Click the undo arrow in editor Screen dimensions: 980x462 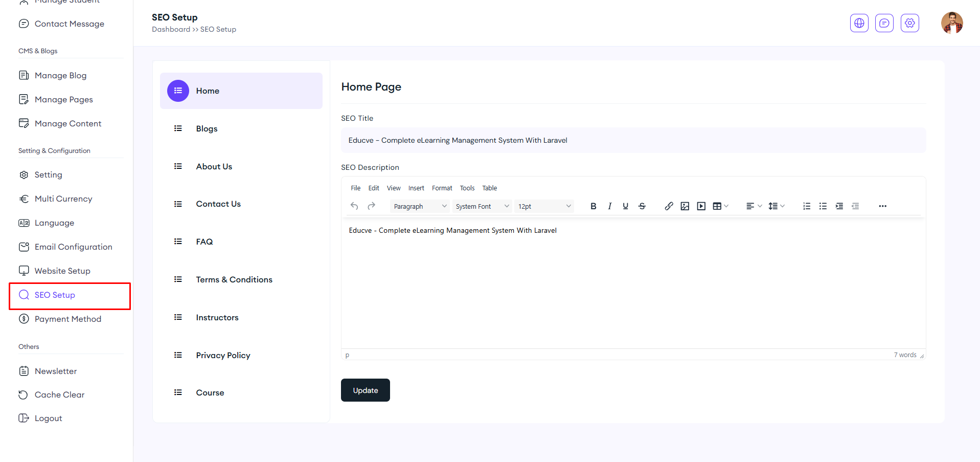point(354,206)
